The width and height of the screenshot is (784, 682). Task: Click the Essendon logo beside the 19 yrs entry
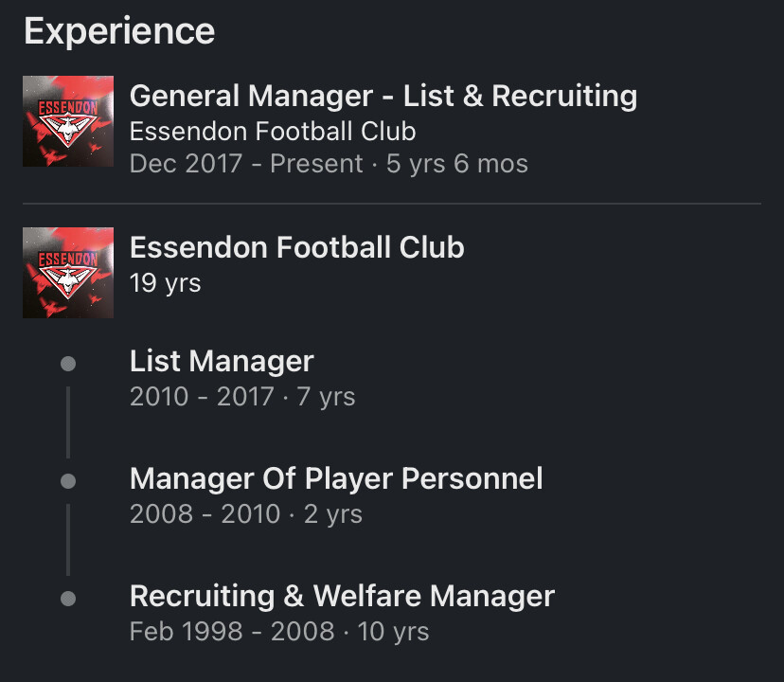pyautogui.click(x=68, y=273)
